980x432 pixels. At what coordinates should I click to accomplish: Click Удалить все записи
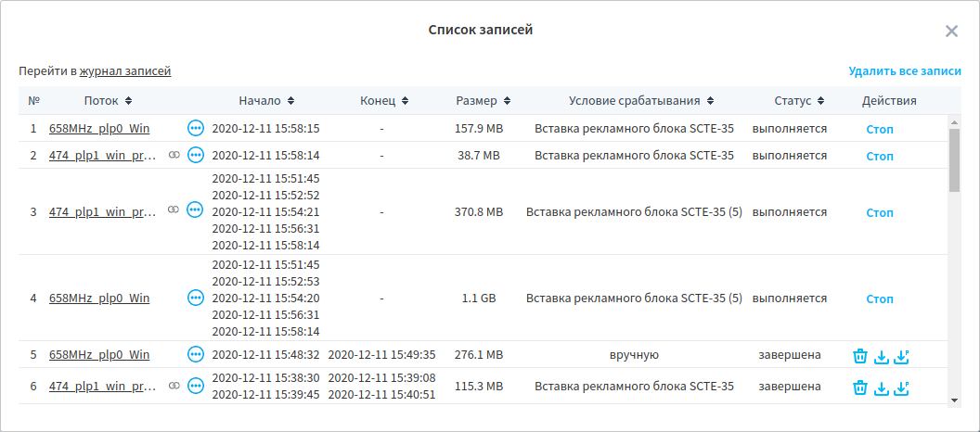point(904,71)
